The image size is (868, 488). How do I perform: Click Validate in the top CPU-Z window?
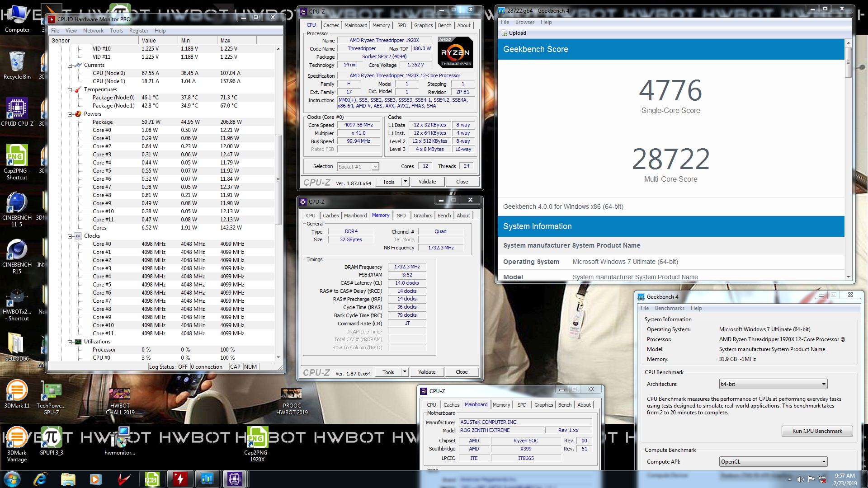(x=427, y=182)
